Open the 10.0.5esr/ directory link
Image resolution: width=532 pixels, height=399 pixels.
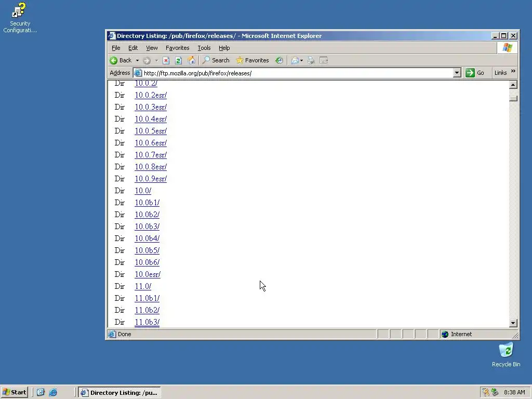click(x=151, y=131)
